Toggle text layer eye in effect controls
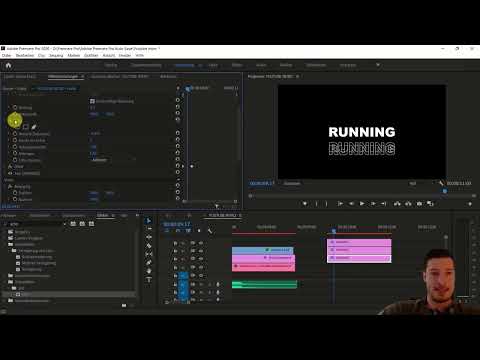Image resolution: width=480 pixels, height=360 pixels. click(10, 173)
